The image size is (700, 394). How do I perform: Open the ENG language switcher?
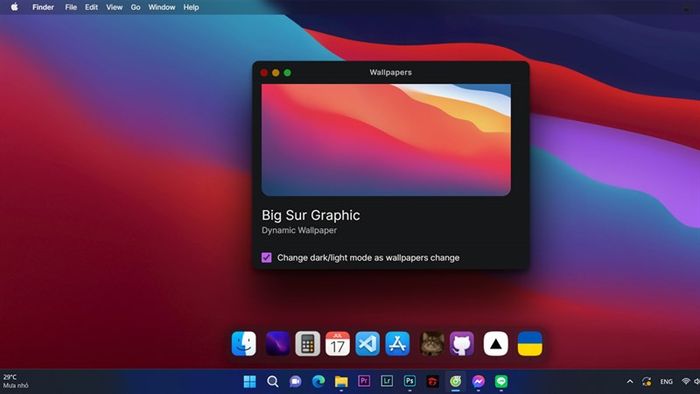[x=667, y=382]
